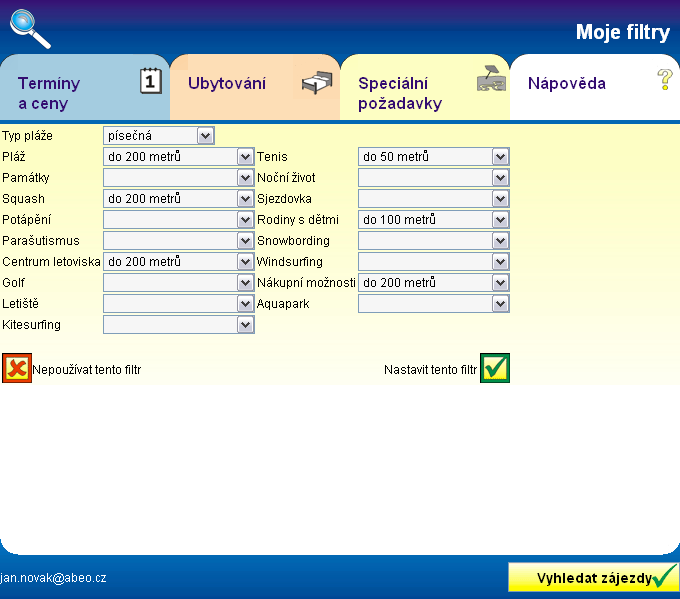Switch to the Termíny a ceny tab
This screenshot has height=599, width=680.
60,93
